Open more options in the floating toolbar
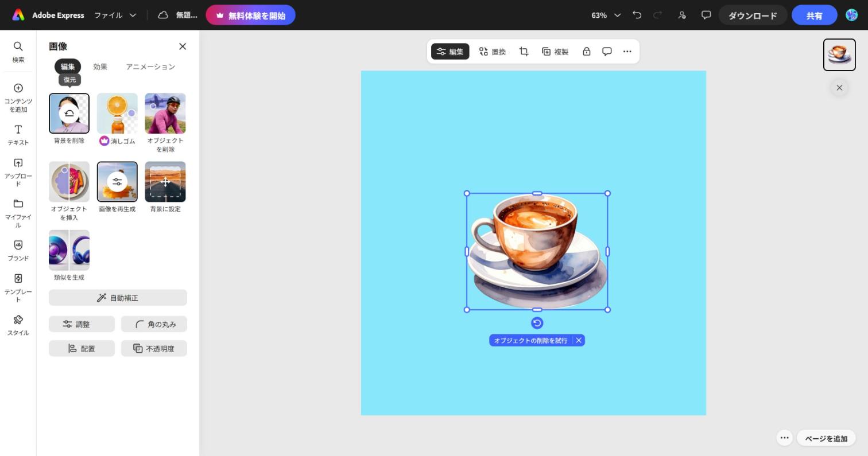 pos(627,52)
